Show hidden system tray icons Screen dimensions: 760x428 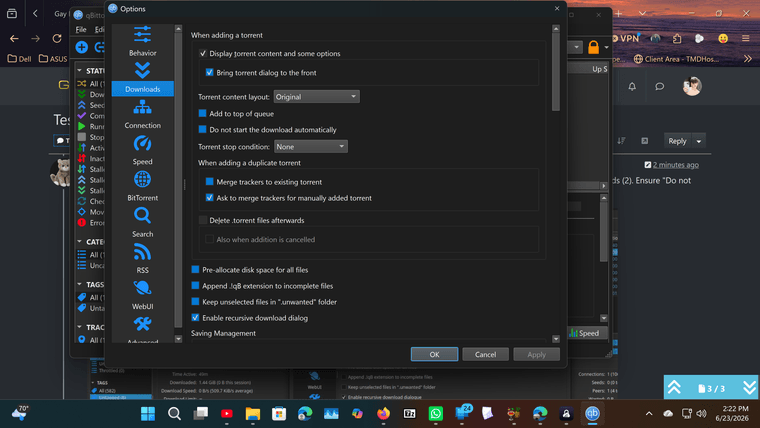[649, 413]
